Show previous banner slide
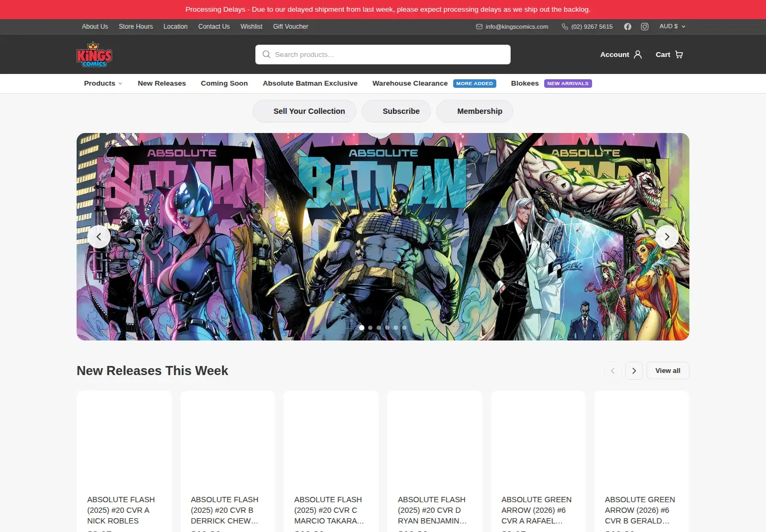Viewport: 766px width, 532px height. click(x=99, y=237)
